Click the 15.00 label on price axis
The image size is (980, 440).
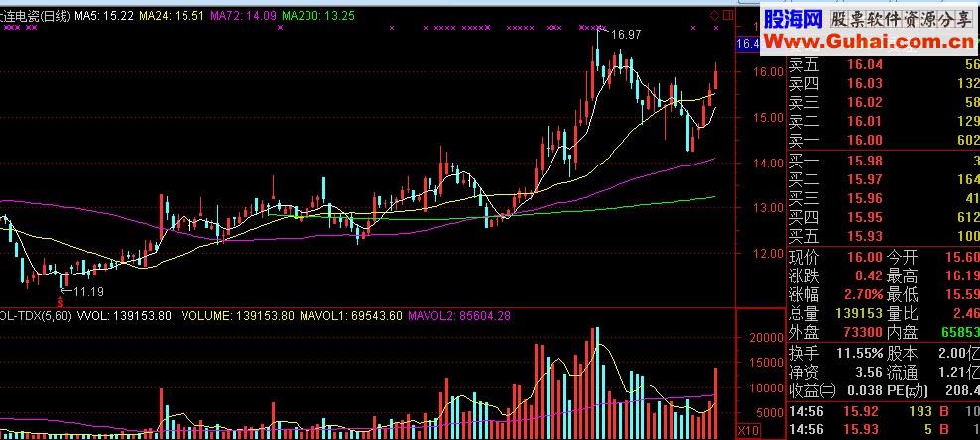(x=768, y=117)
